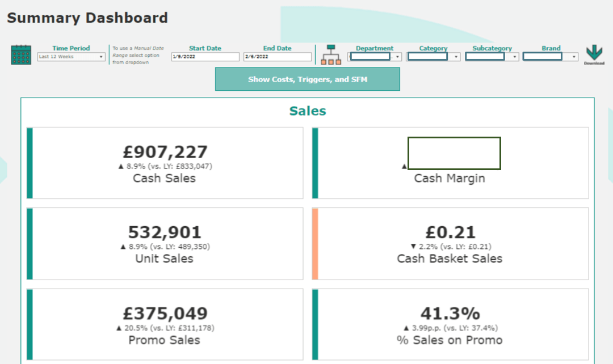Image resolution: width=613 pixels, height=364 pixels.
Task: Click the % Sales on Promo label
Action: pyautogui.click(x=450, y=340)
